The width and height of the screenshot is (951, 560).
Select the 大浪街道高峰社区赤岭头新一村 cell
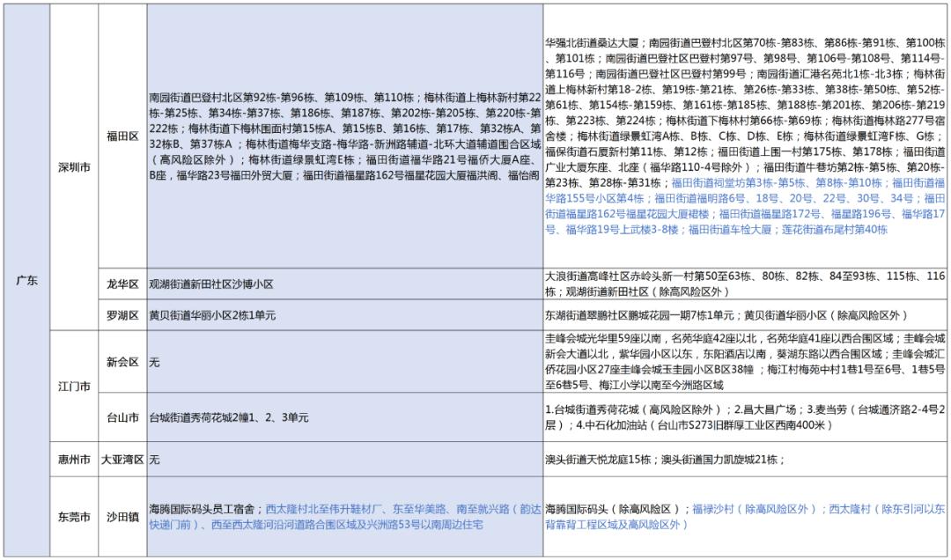[x=745, y=284]
